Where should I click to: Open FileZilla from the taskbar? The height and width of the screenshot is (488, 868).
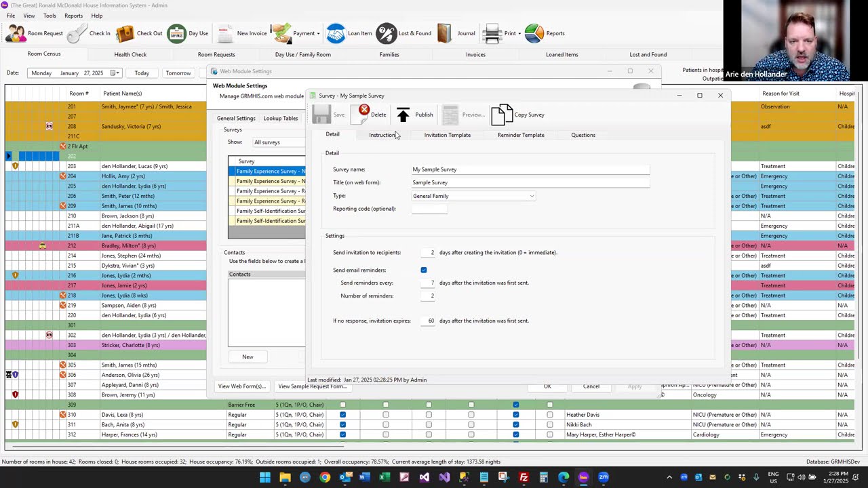point(524,477)
